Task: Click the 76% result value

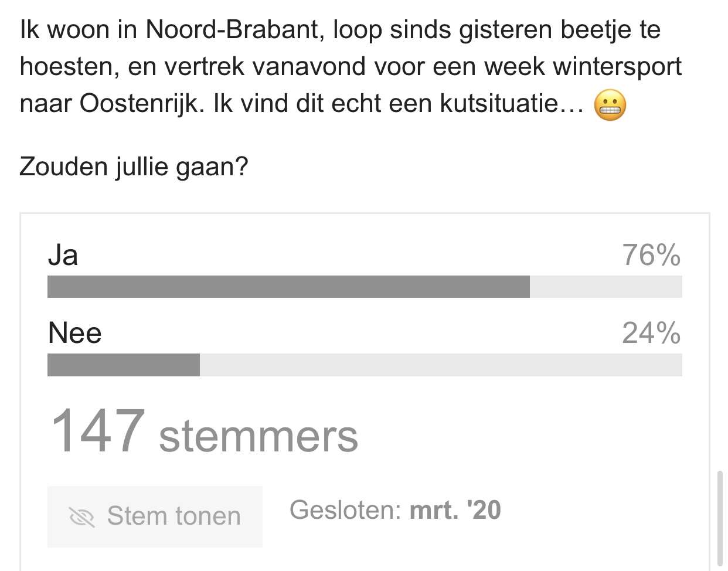Action: (x=651, y=255)
